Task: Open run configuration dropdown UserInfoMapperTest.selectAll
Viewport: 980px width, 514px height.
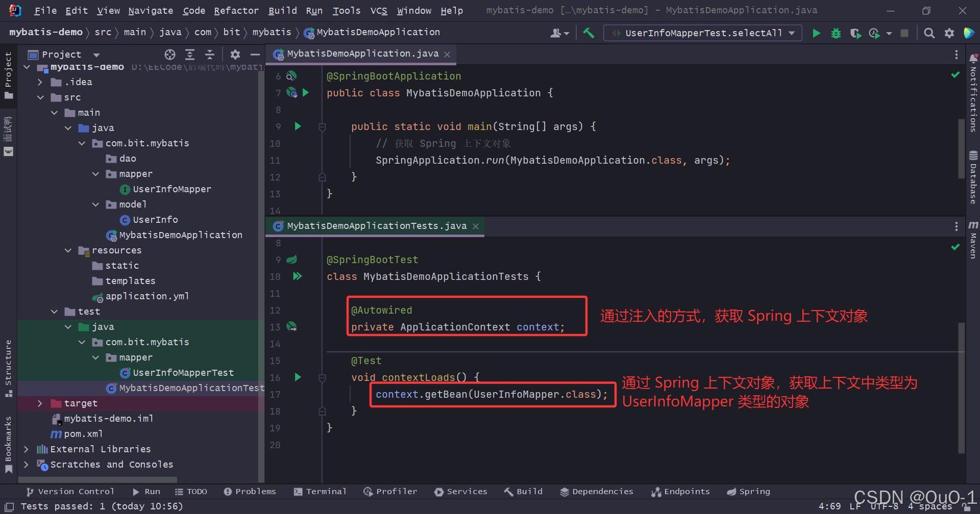Action: click(x=703, y=33)
